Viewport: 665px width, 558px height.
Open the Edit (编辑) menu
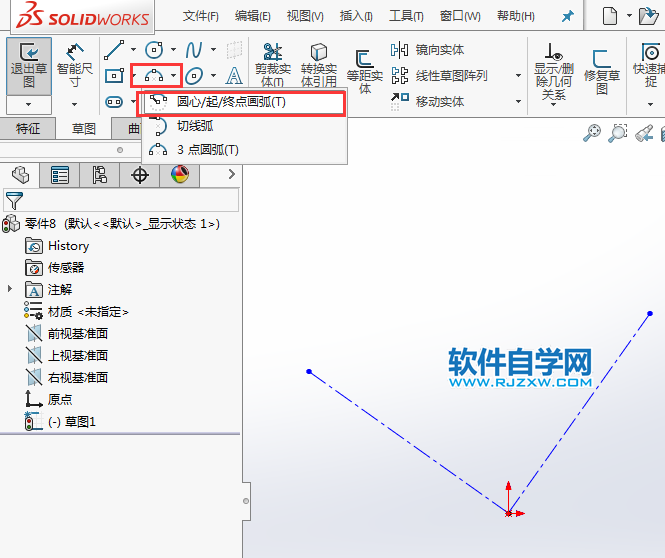pyautogui.click(x=253, y=17)
